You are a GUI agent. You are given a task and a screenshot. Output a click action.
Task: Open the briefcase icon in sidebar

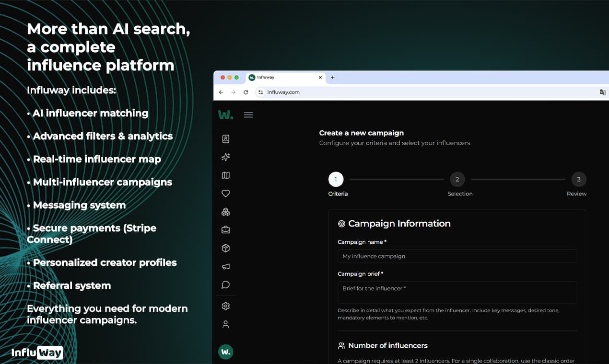(x=226, y=230)
